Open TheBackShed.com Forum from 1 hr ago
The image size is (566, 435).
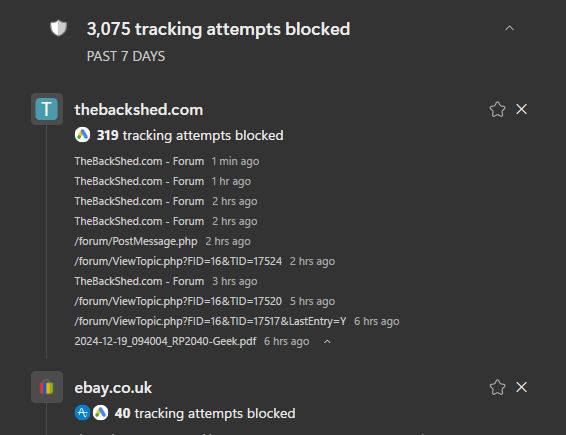[139, 181]
